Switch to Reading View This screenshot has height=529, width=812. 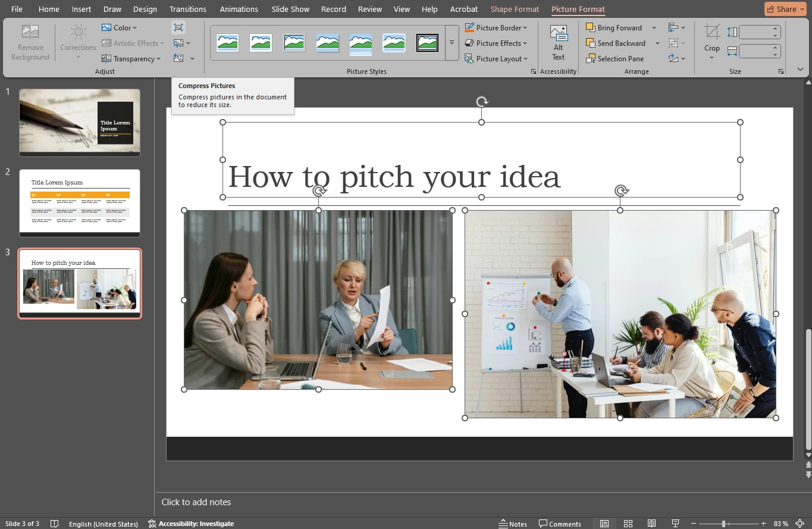(x=651, y=524)
